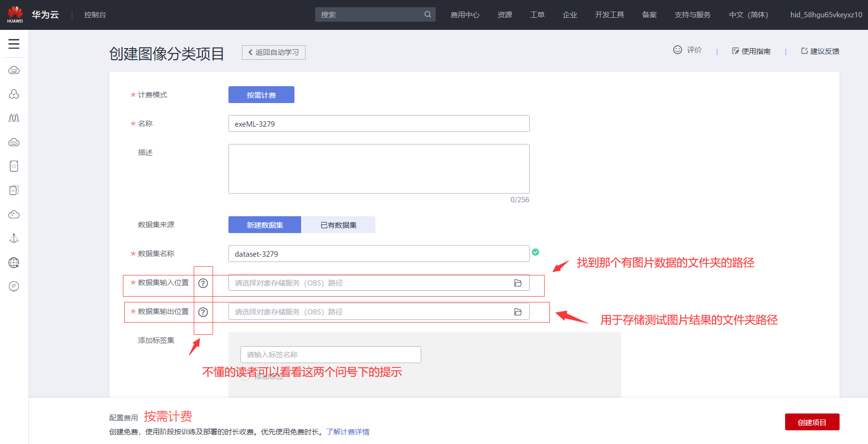Open the single document storage sidebar icon
Screen dimensions: 868x444
click(14, 166)
